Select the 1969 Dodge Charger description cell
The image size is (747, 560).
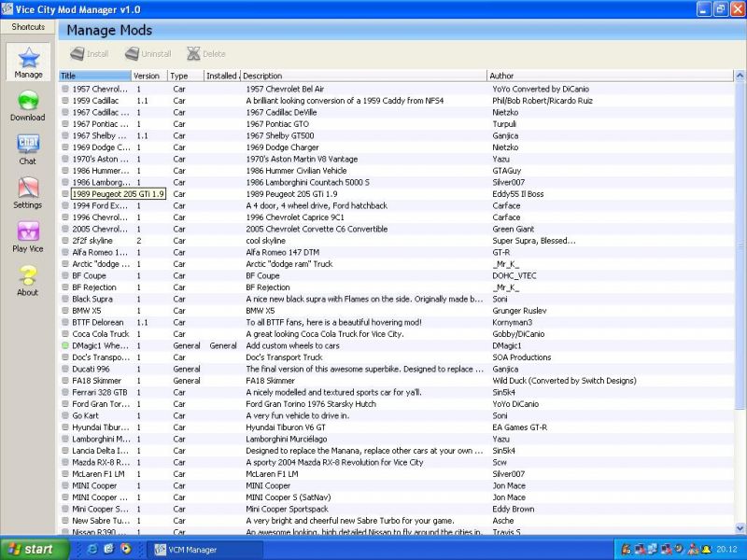click(x=282, y=147)
